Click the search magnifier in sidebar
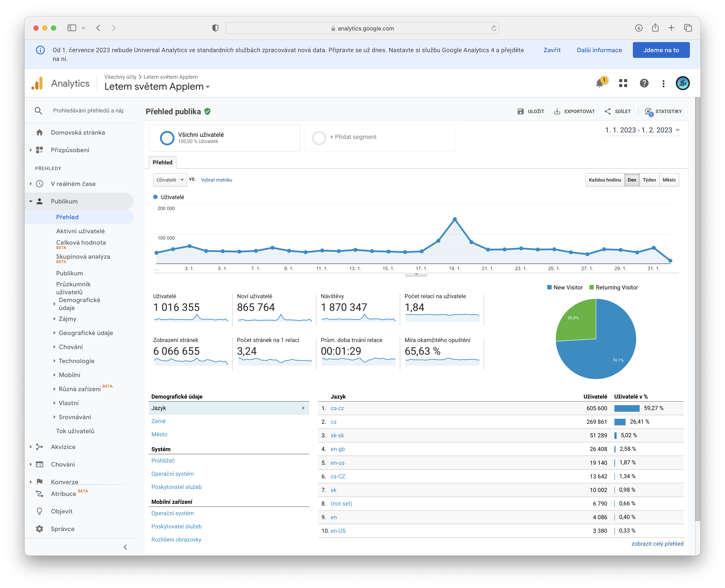 click(39, 111)
